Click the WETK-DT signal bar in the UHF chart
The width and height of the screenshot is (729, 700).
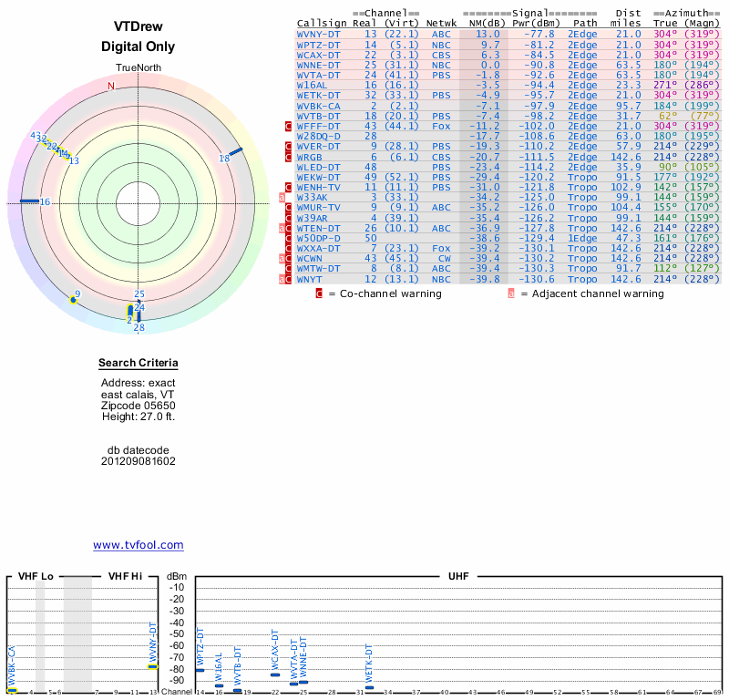(369, 688)
